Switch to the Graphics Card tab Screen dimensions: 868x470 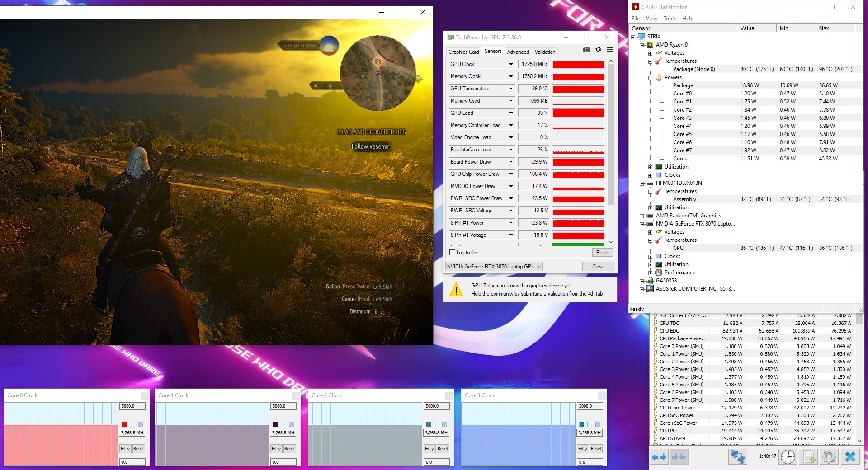pos(463,52)
